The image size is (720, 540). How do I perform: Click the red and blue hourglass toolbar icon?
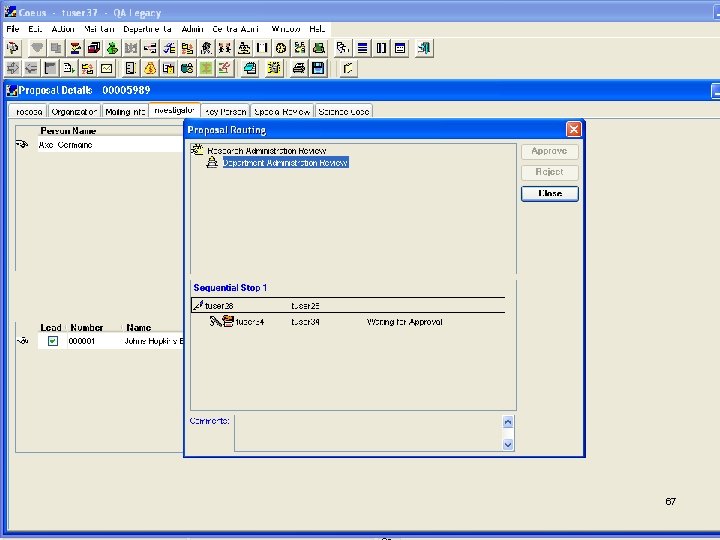click(x=75, y=48)
